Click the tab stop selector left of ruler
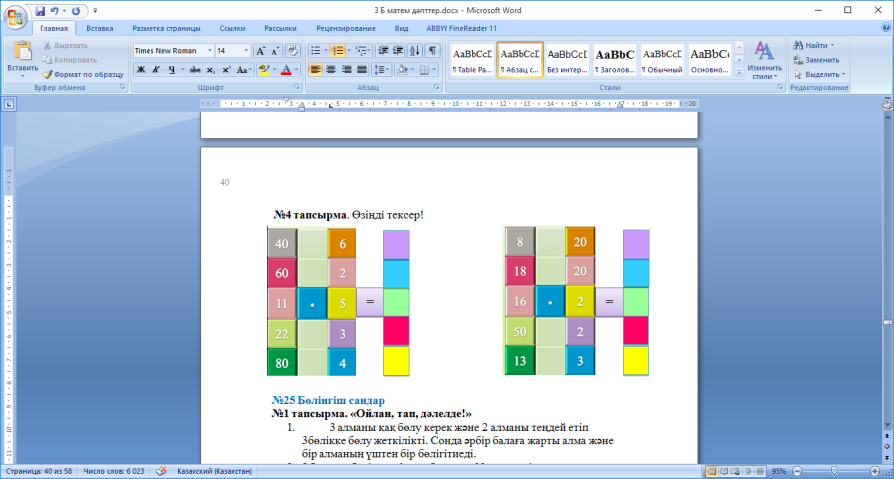 [x=10, y=104]
